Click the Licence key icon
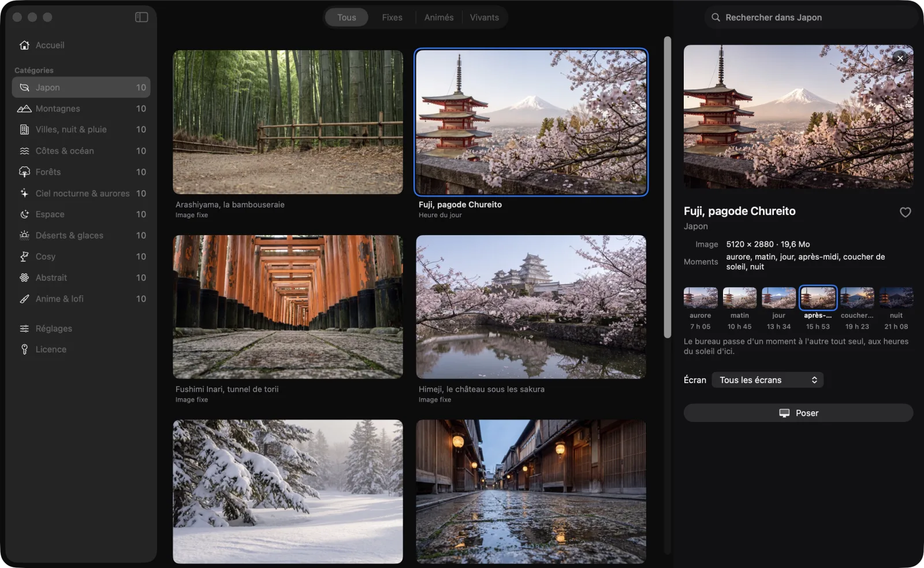The height and width of the screenshot is (568, 924). click(x=24, y=350)
